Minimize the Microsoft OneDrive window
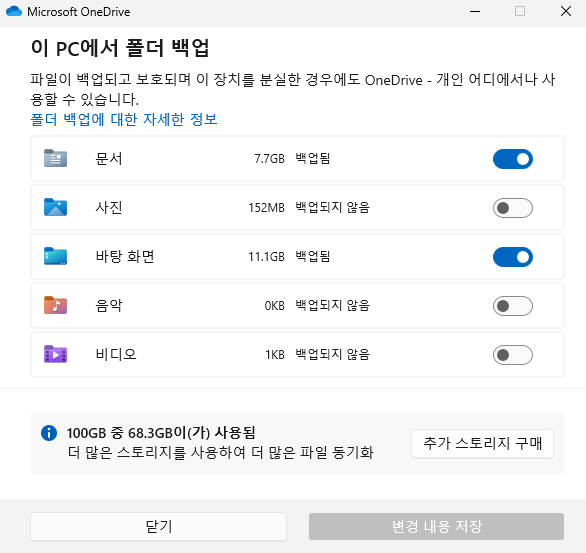The height and width of the screenshot is (553, 586). 475,12
